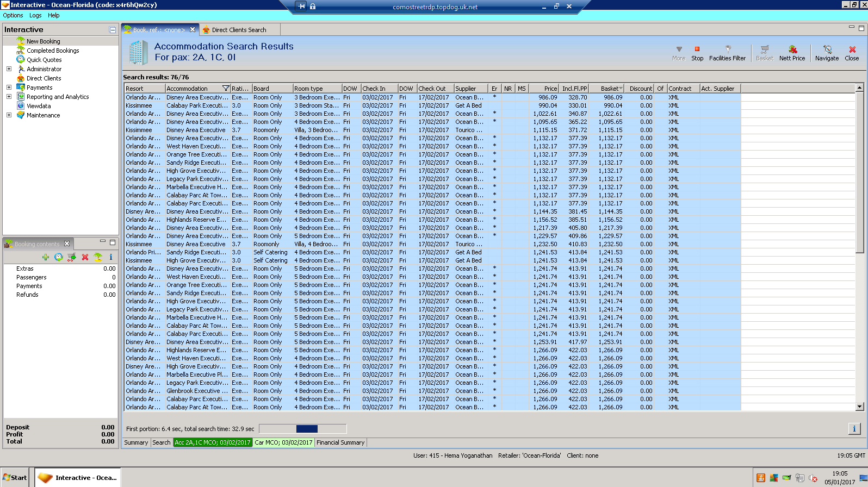The width and height of the screenshot is (868, 487).
Task: Sort by the Resort column header
Action: point(145,89)
